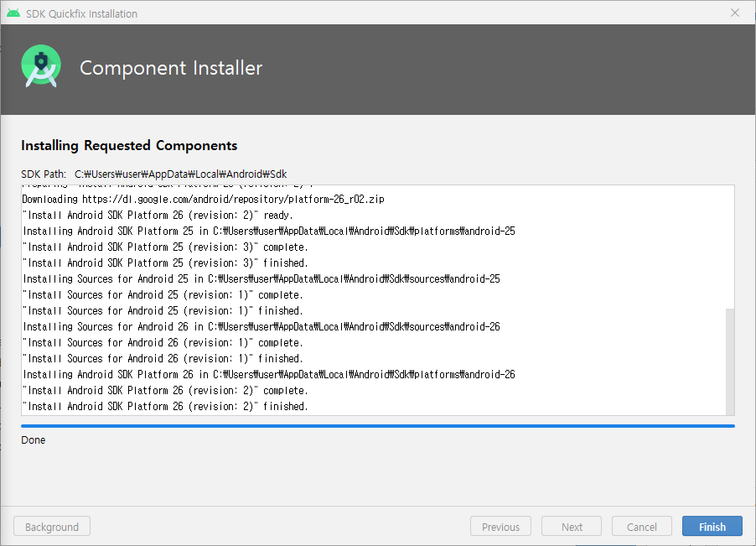Image resolution: width=756 pixels, height=546 pixels.
Task: Click 'Platform 26 (revision: 2)" finished.' line
Action: pos(165,406)
